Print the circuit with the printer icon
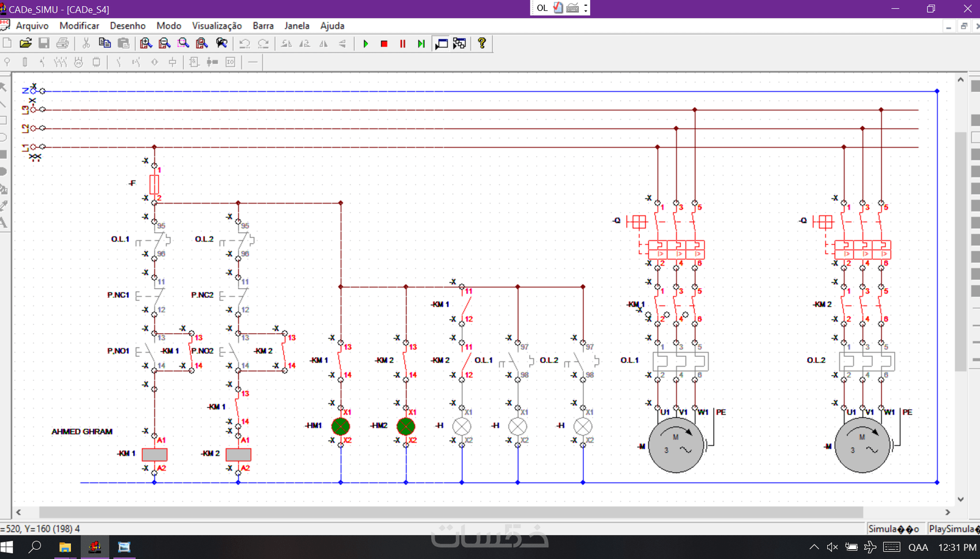Image resolution: width=980 pixels, height=559 pixels. pyautogui.click(x=63, y=43)
